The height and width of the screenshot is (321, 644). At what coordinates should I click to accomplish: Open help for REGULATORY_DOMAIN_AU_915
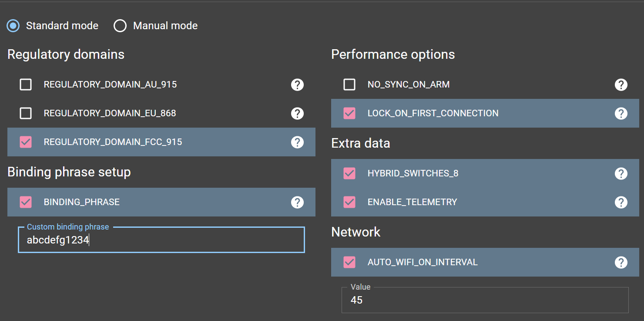click(x=297, y=84)
